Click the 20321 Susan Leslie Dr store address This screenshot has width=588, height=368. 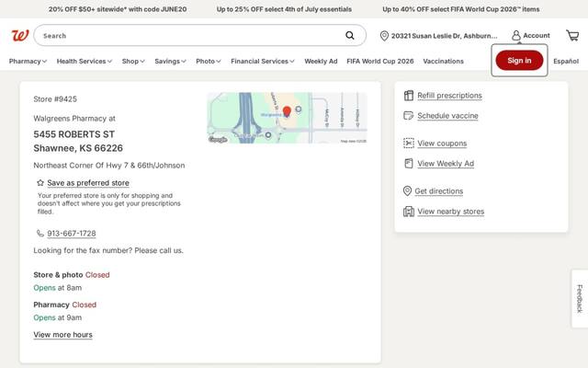point(444,36)
